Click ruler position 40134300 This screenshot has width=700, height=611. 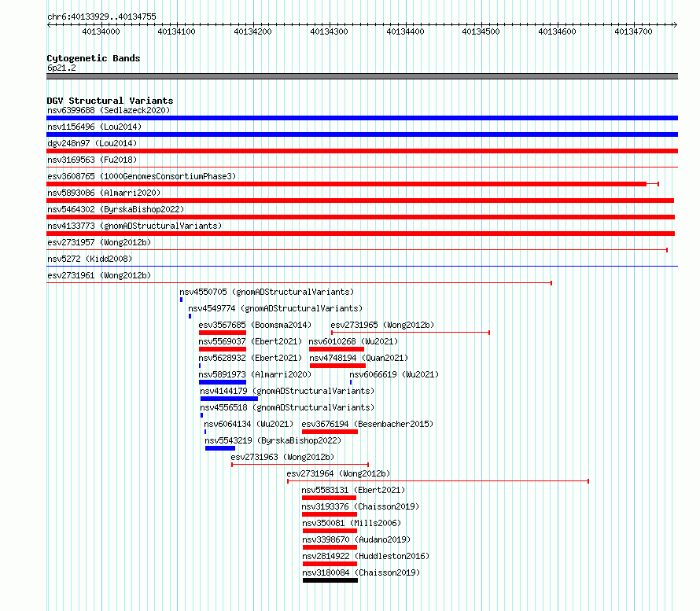tap(329, 31)
